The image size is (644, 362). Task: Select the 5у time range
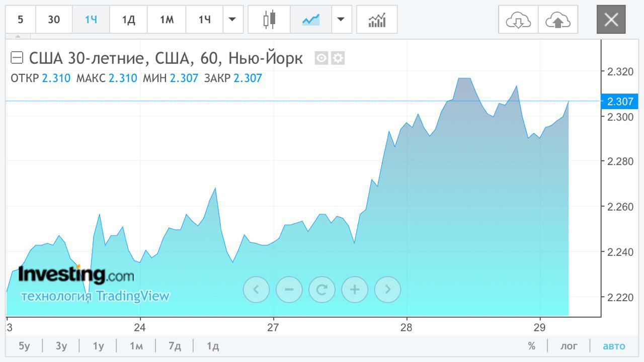(24, 346)
